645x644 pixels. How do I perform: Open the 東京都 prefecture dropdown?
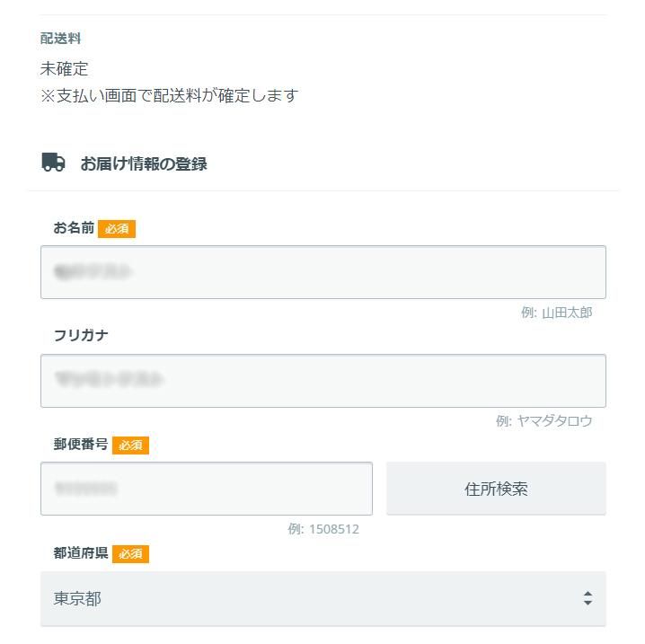[x=322, y=598]
